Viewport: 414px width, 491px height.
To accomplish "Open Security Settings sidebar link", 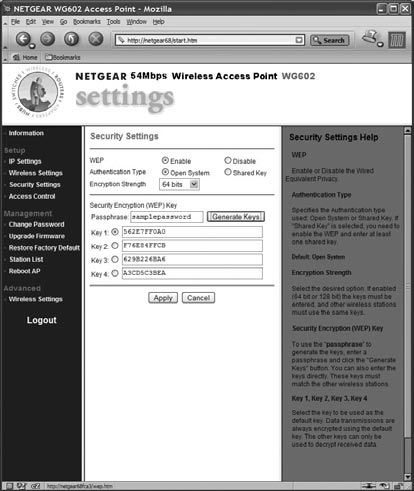I will (x=35, y=185).
